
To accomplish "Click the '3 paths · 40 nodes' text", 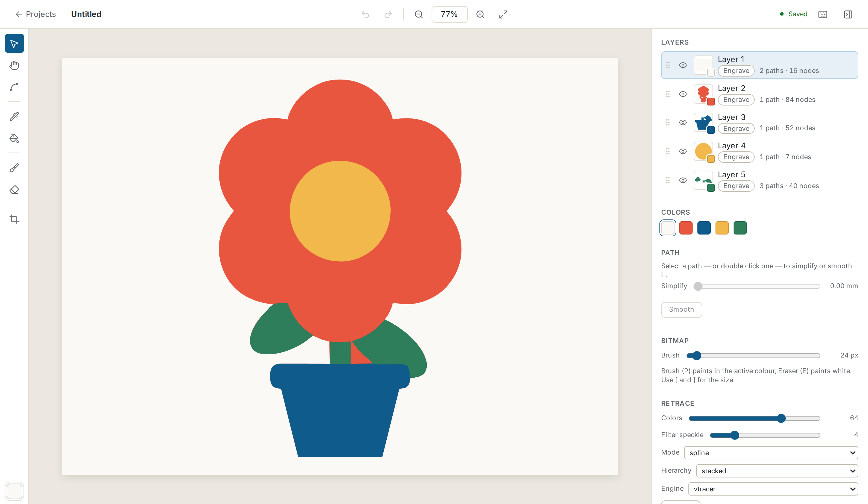I will (789, 186).
